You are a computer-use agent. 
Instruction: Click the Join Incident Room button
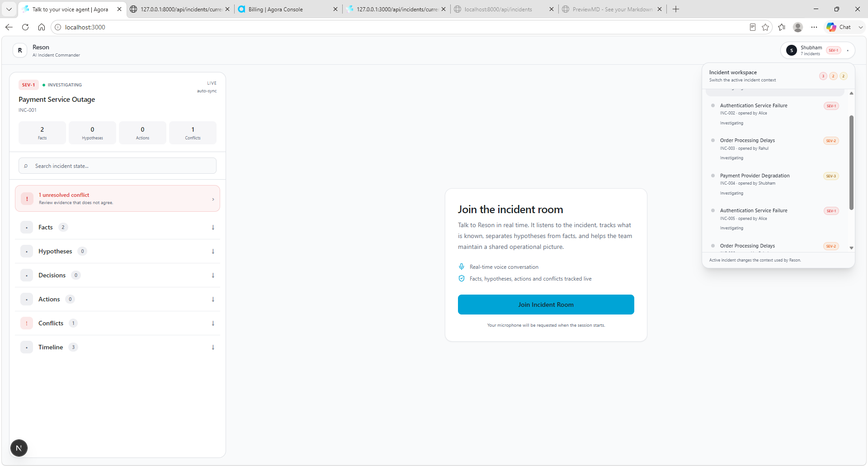[x=546, y=305]
